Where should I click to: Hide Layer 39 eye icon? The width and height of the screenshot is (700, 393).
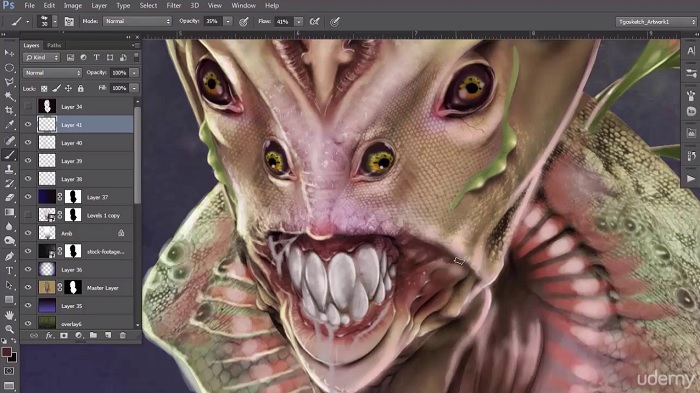coord(28,160)
